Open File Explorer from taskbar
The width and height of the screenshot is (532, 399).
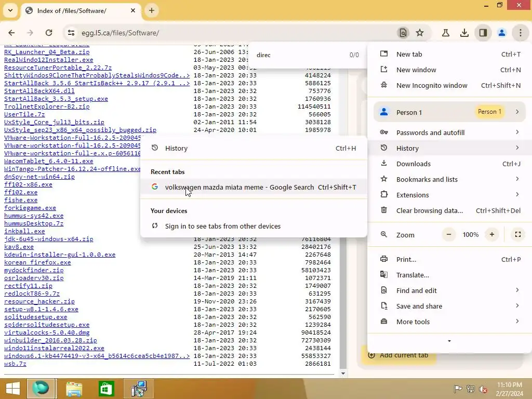coord(74,389)
